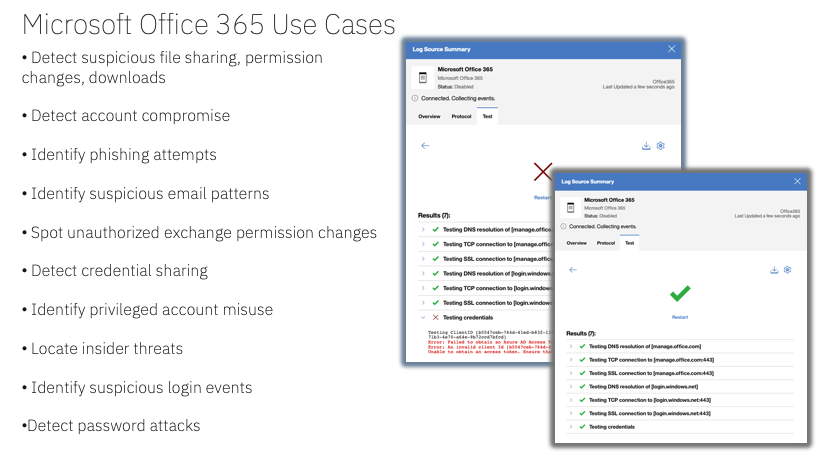
Task: Click green check for SSL manage.office row, failed-test window
Action: click(436, 258)
